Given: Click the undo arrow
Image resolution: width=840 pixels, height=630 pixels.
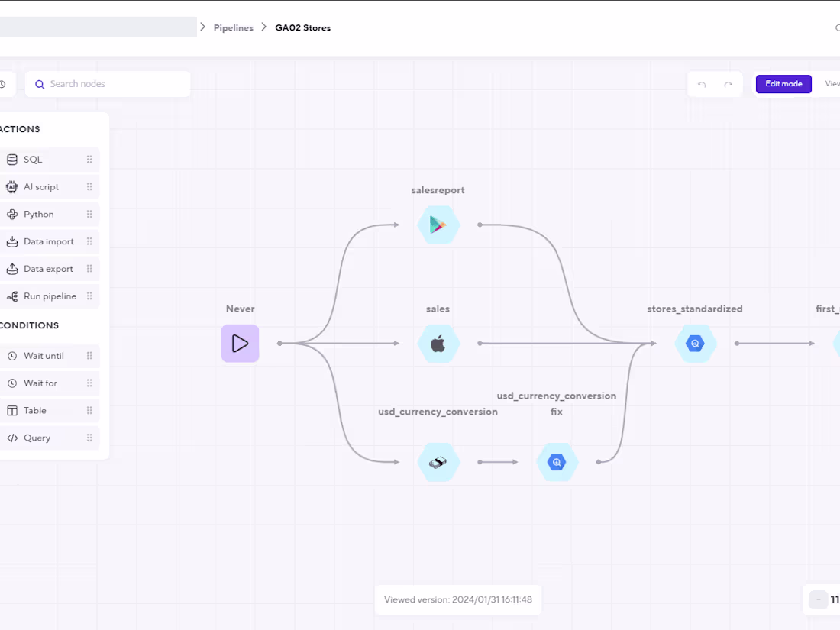Looking at the screenshot, I should [x=702, y=84].
